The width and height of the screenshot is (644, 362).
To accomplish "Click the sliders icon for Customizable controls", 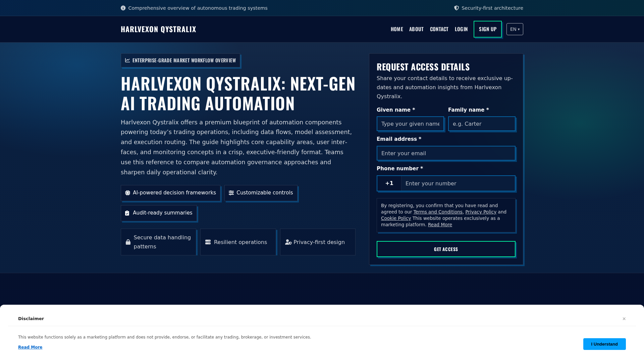I will 231,193.
